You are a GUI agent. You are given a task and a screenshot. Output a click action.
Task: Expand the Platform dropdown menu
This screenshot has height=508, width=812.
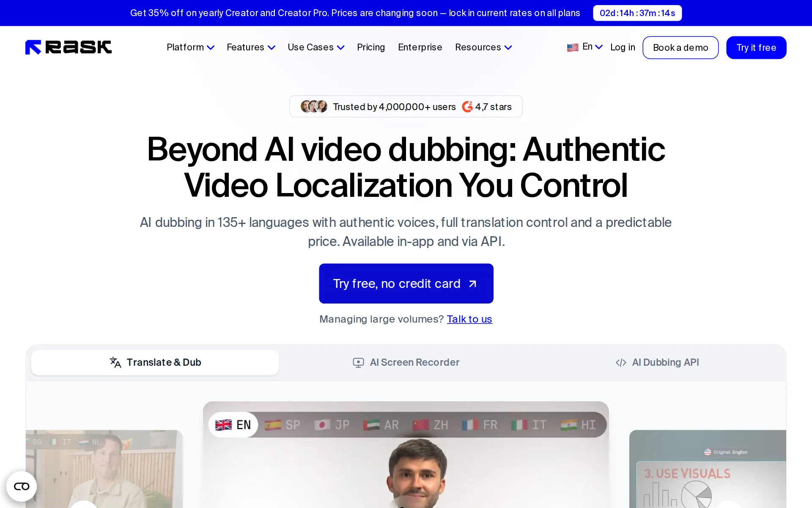coord(190,47)
